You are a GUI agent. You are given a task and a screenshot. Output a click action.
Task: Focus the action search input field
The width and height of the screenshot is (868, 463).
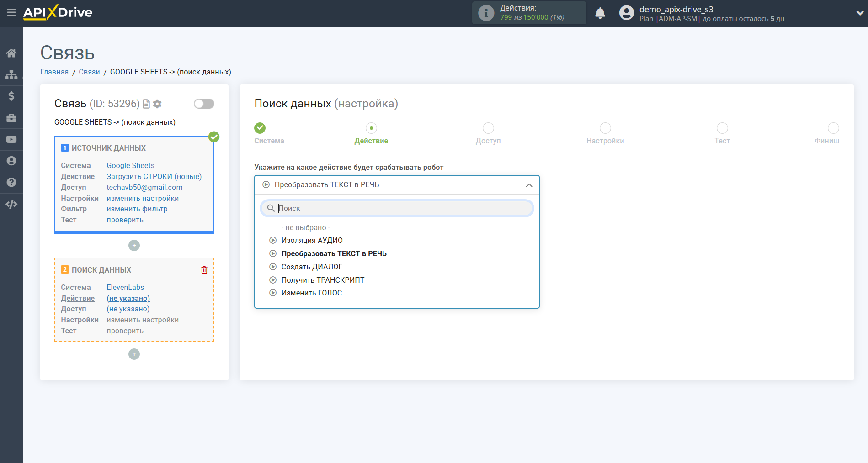point(402,208)
